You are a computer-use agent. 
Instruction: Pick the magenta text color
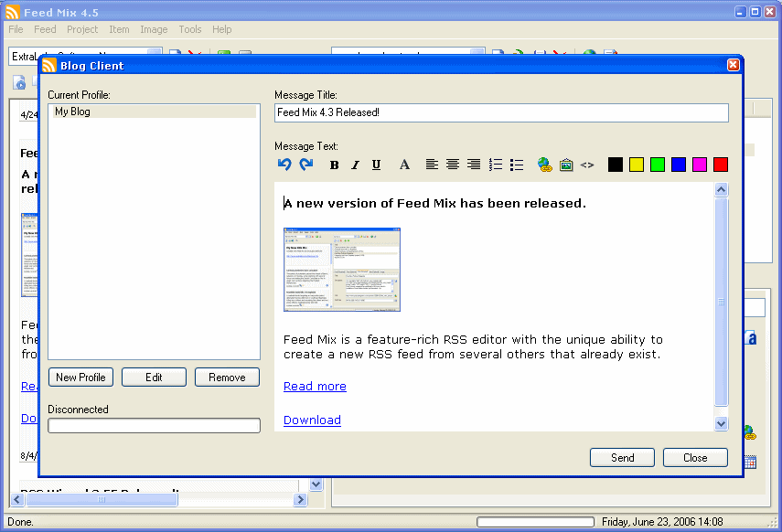(x=699, y=165)
